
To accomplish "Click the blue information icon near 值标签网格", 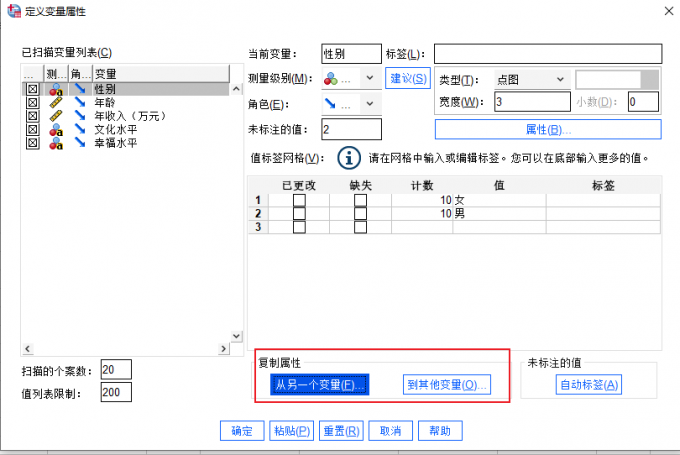I will pyautogui.click(x=349, y=158).
